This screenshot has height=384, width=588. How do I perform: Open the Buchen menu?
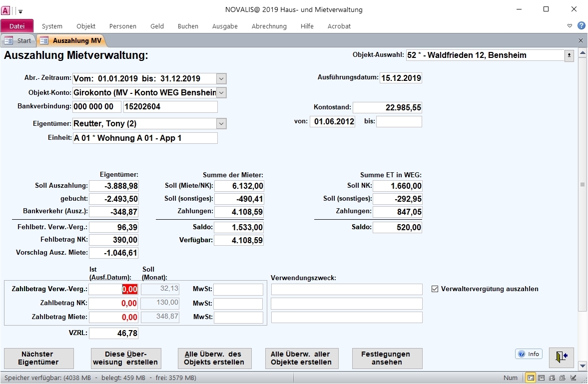coord(188,26)
